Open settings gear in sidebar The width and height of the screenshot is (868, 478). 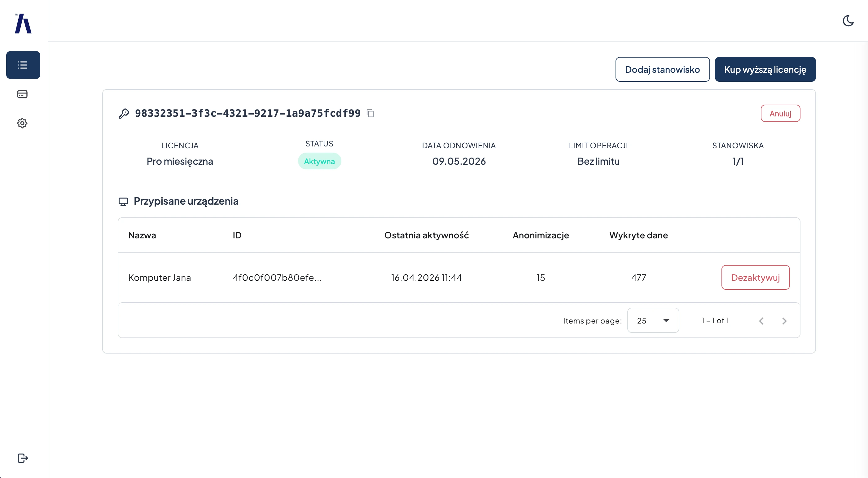pos(22,123)
